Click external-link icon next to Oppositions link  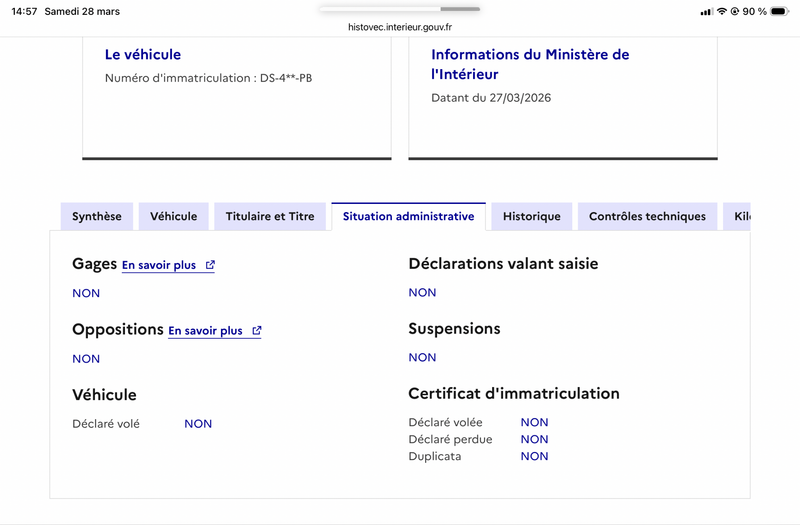click(x=257, y=331)
